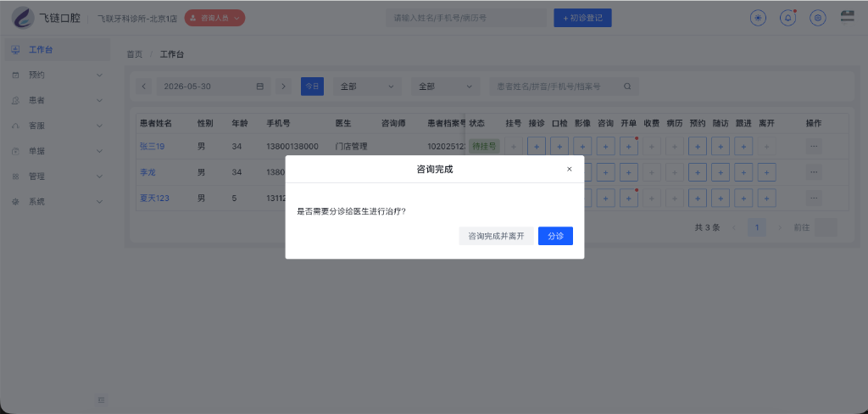Collapse sidebar using bottom fold icon
868x414 pixels.
(102, 399)
